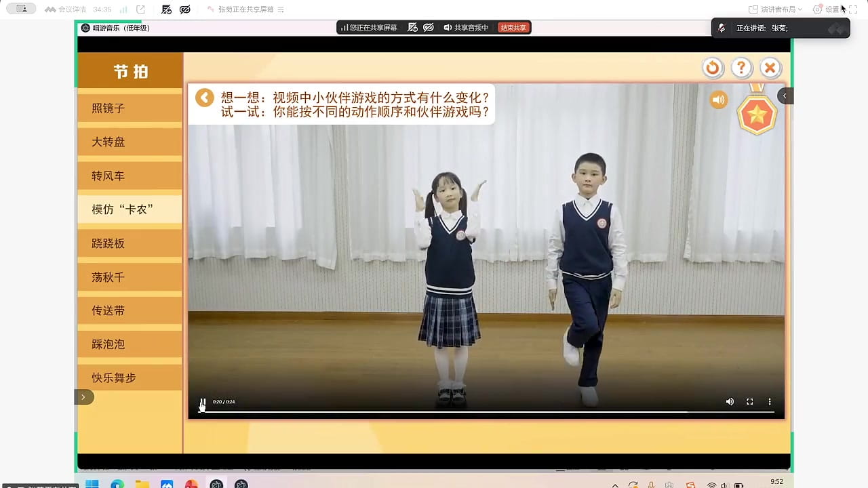Click the taskbar microphone tray icon
This screenshot has height=488, width=868.
(x=652, y=485)
